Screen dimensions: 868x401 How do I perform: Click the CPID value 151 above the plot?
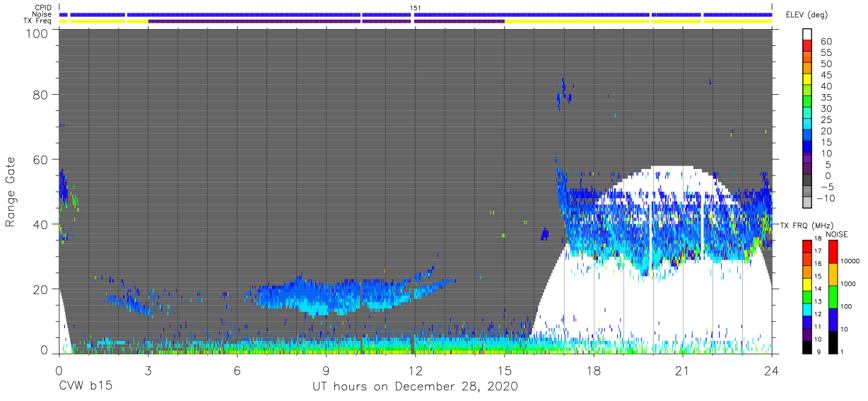coord(415,8)
